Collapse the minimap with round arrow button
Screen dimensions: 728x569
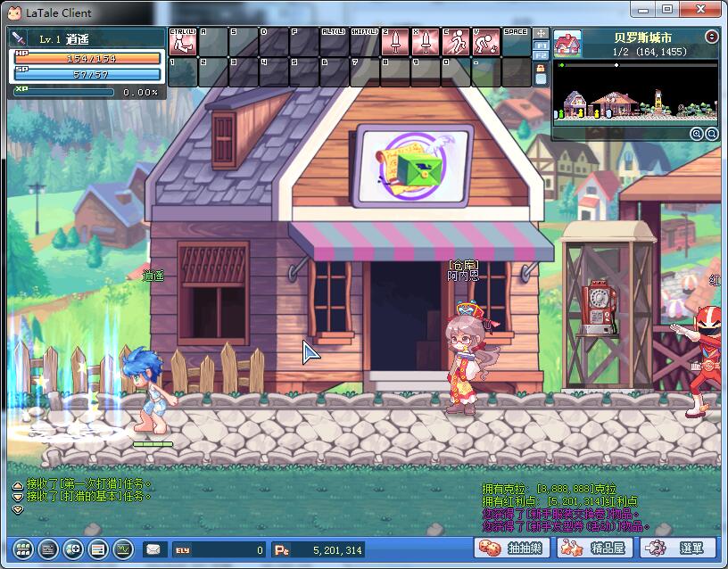tap(711, 37)
